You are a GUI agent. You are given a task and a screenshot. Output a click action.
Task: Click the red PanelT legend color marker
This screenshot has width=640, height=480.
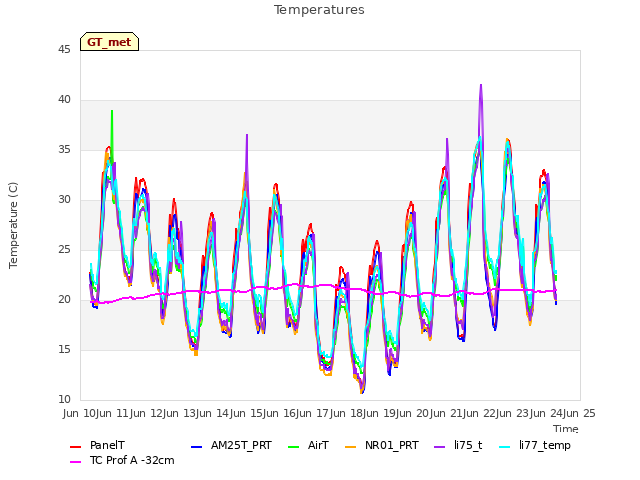(76, 447)
